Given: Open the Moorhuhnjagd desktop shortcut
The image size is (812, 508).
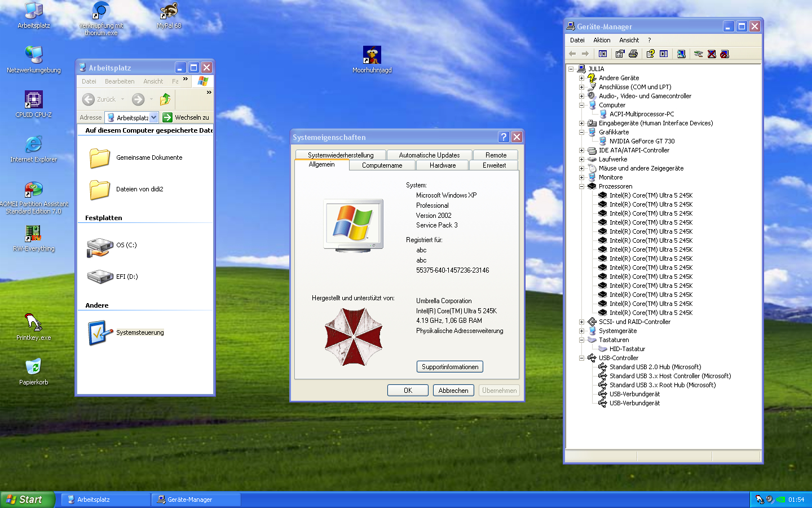Looking at the screenshot, I should (372, 55).
